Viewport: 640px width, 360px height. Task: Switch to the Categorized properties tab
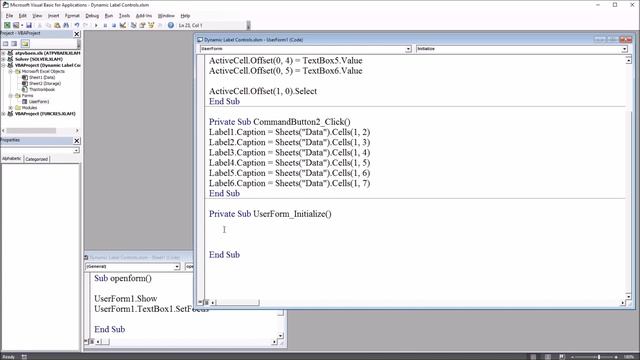(36, 159)
